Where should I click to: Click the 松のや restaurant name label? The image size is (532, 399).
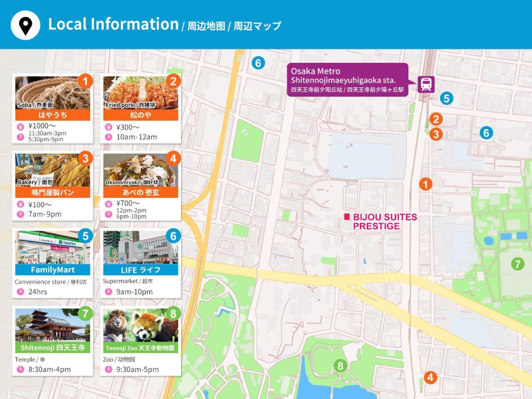pos(141,115)
